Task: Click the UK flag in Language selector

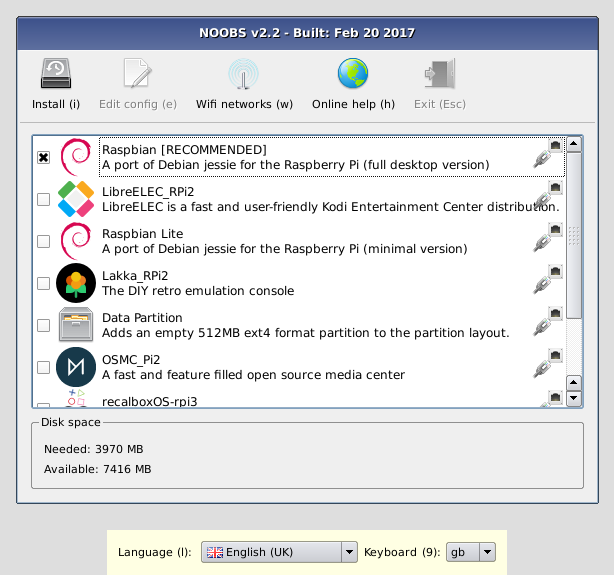Action: coord(215,552)
